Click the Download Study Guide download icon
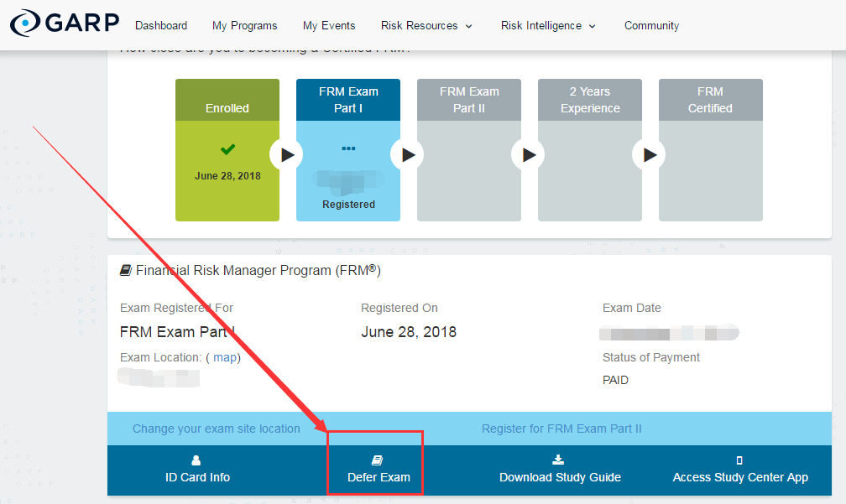 point(559,460)
